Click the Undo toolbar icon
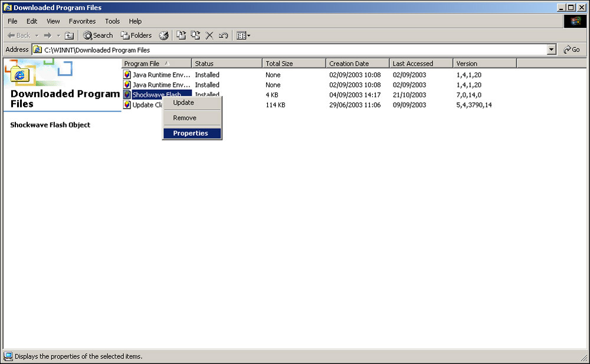Screen dimensions: 590x364 [223, 35]
